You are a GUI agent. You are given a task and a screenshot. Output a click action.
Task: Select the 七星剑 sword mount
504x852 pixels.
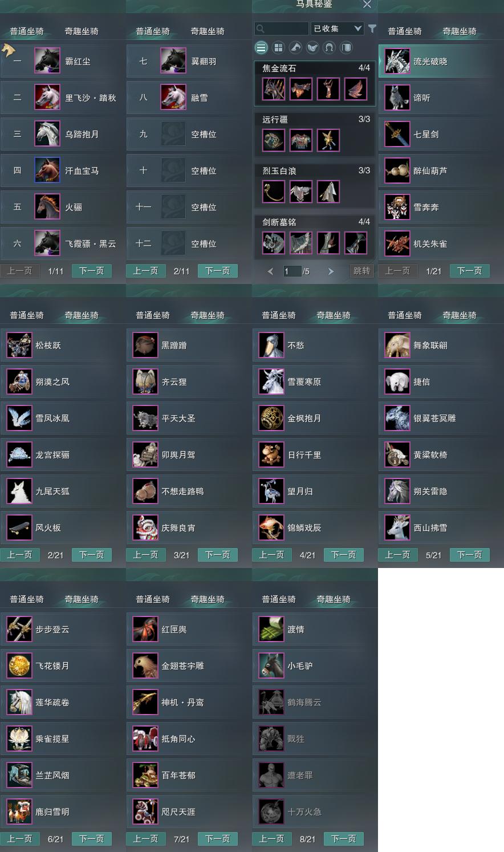pyautogui.click(x=441, y=134)
